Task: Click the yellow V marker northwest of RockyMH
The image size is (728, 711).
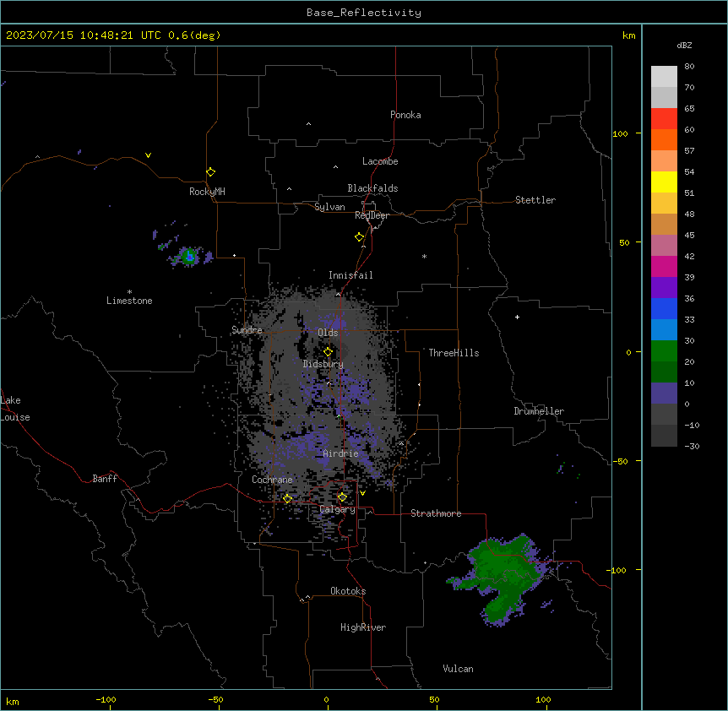Action: pyautogui.click(x=148, y=155)
